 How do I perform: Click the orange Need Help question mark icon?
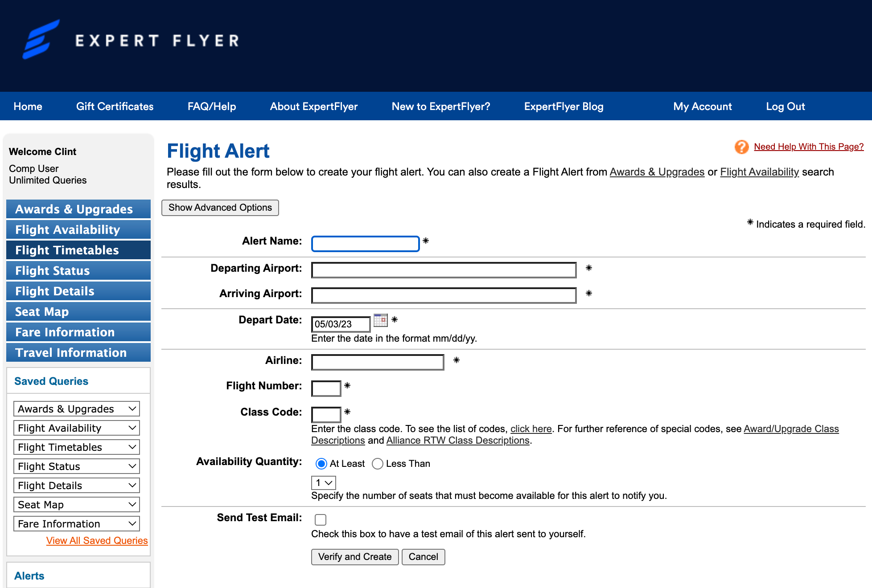(741, 147)
